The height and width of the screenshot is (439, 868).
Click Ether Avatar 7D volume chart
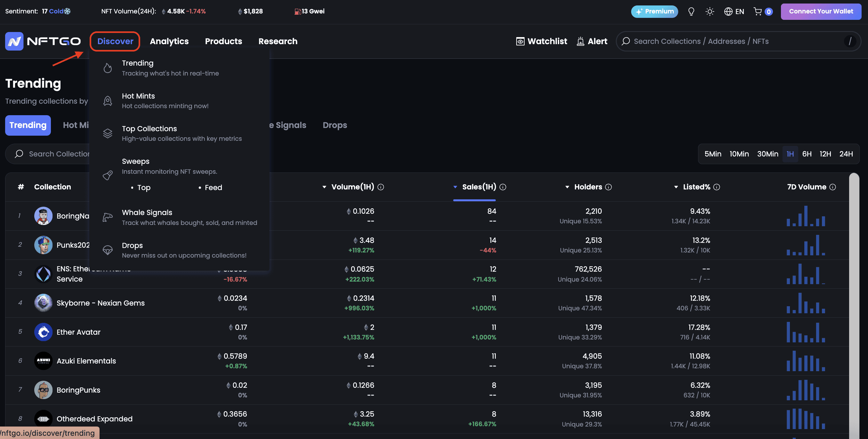(x=805, y=332)
